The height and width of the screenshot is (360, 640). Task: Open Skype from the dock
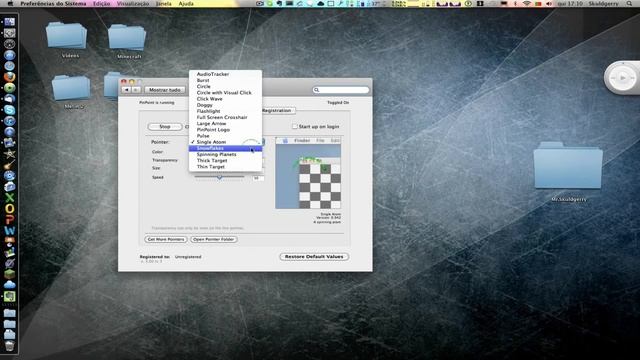(x=9, y=110)
